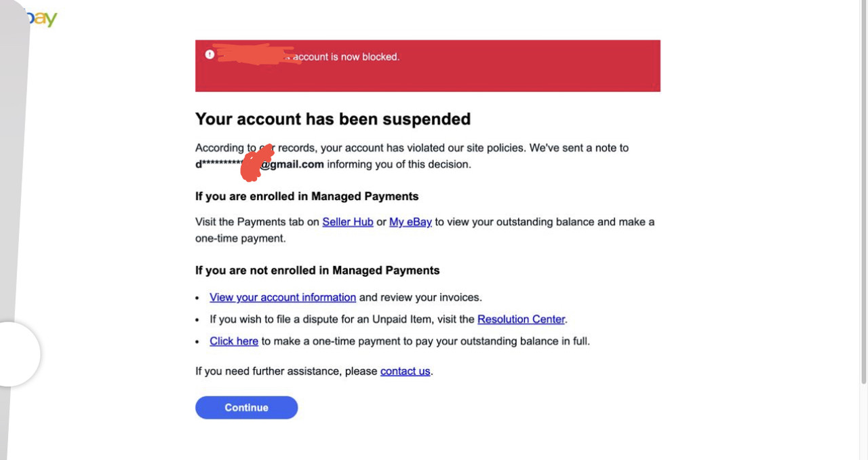Click the If you are enrolled in Managed Payments heading

pyautogui.click(x=307, y=196)
